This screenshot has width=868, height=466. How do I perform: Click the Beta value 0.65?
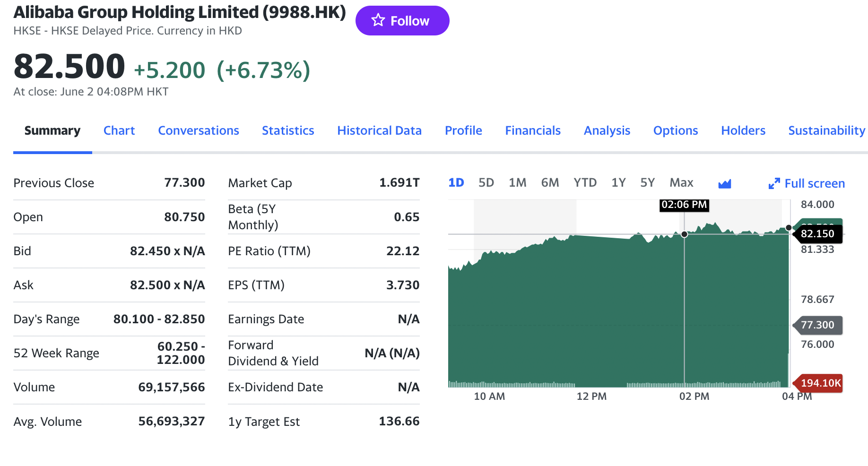407,217
